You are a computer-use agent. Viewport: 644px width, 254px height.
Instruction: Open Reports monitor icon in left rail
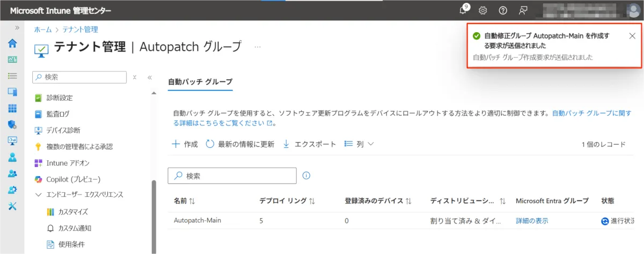pos(12,141)
